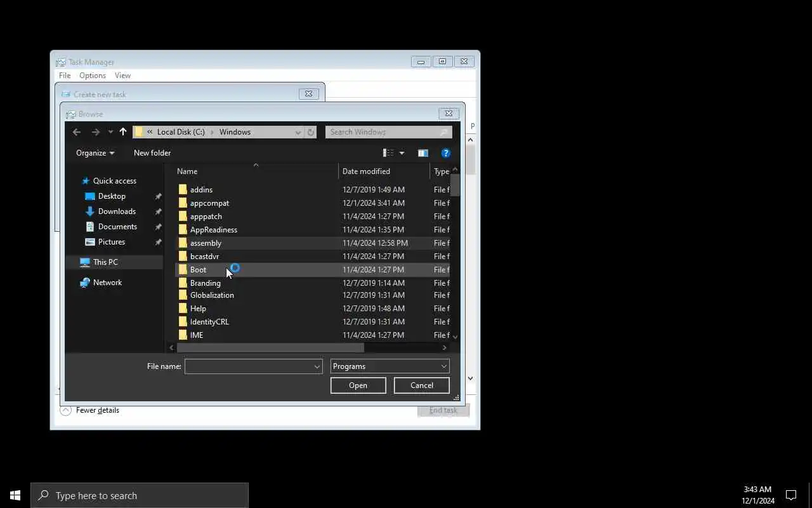Select the Branding folder
Screen dimensions: 812x508
206,283
